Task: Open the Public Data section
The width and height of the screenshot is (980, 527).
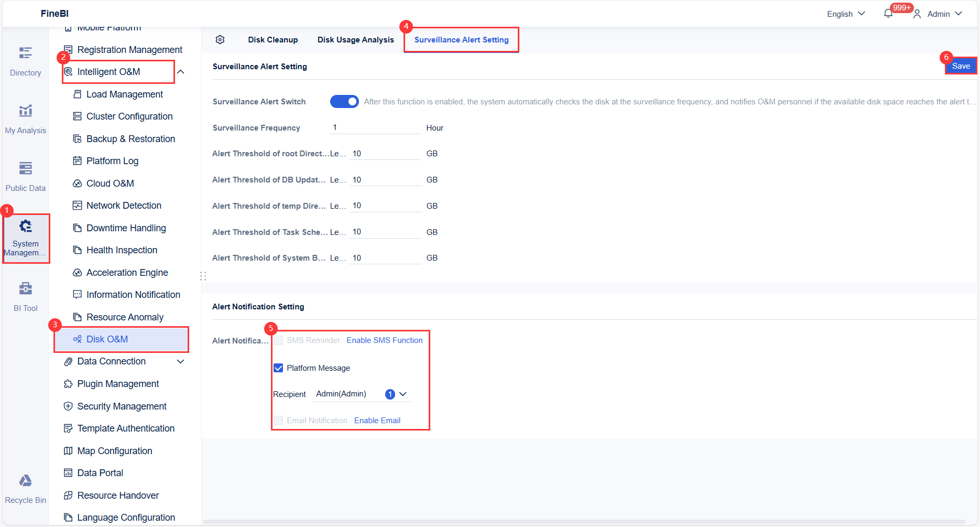Action: pos(25,175)
